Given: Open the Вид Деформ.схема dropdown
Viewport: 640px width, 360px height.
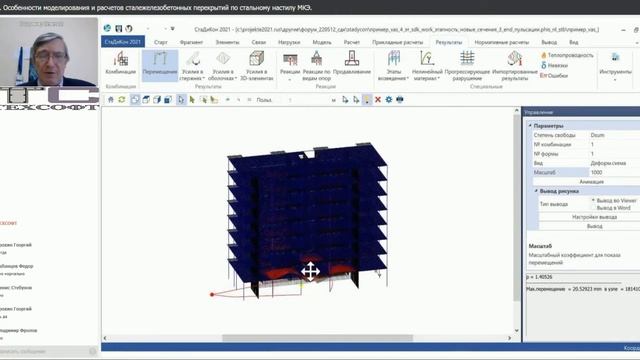Looking at the screenshot, I should coord(614,163).
